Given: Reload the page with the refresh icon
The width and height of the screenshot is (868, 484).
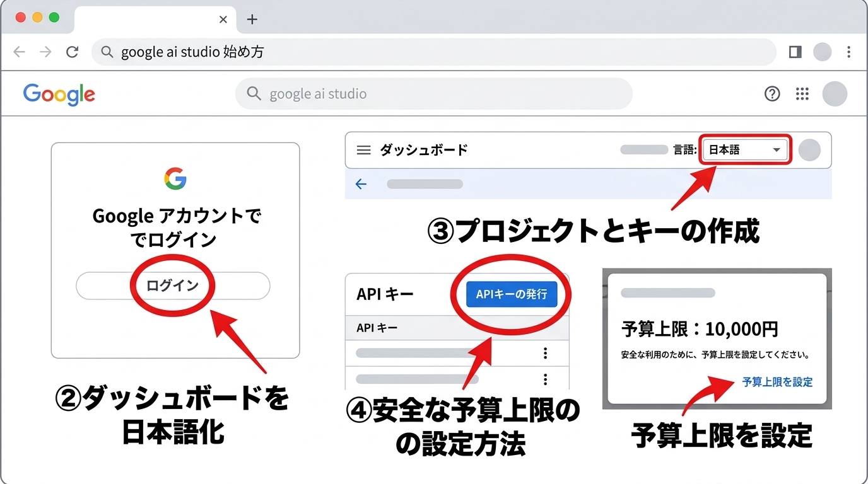Looking at the screenshot, I should coord(72,52).
